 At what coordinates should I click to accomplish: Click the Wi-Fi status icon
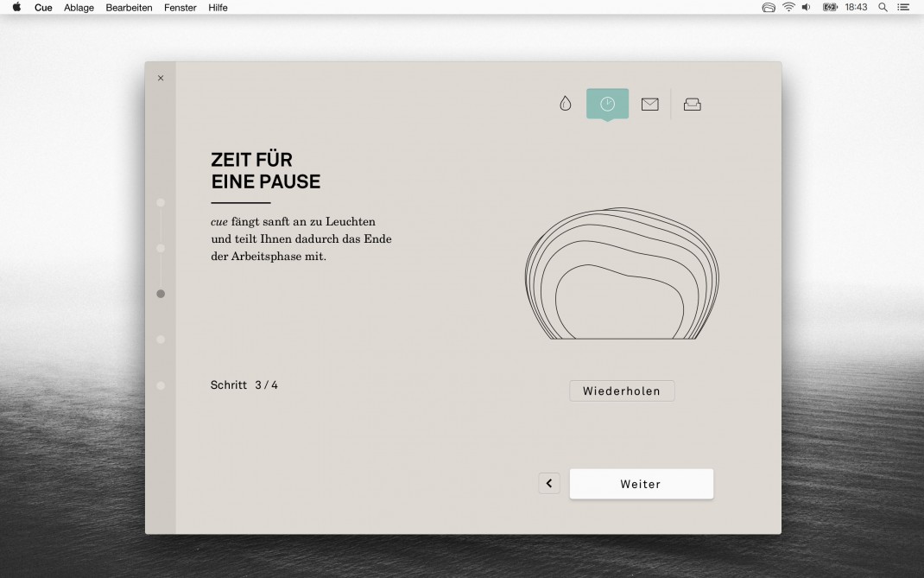pos(788,7)
